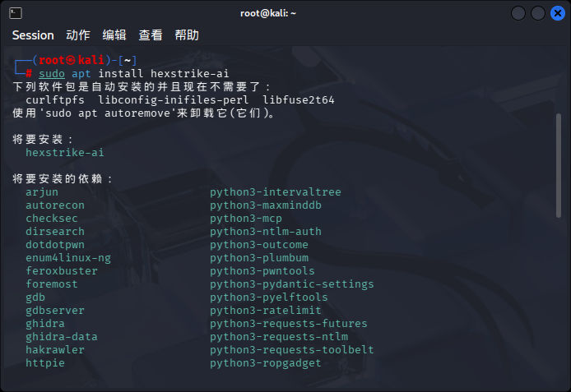Click the ghidra-data dependency
The height and width of the screenshot is (392, 571).
[x=62, y=337]
